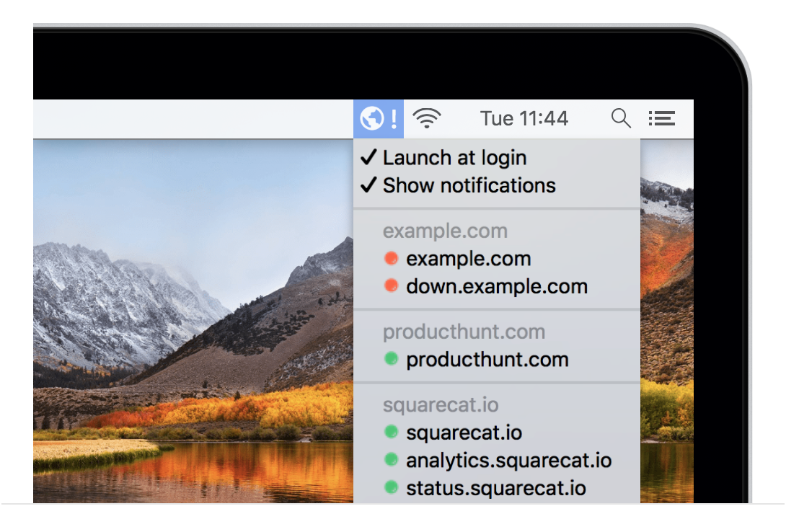The width and height of the screenshot is (786, 532).
Task: Select status.squarecat.io menu entry
Action: pos(497,488)
